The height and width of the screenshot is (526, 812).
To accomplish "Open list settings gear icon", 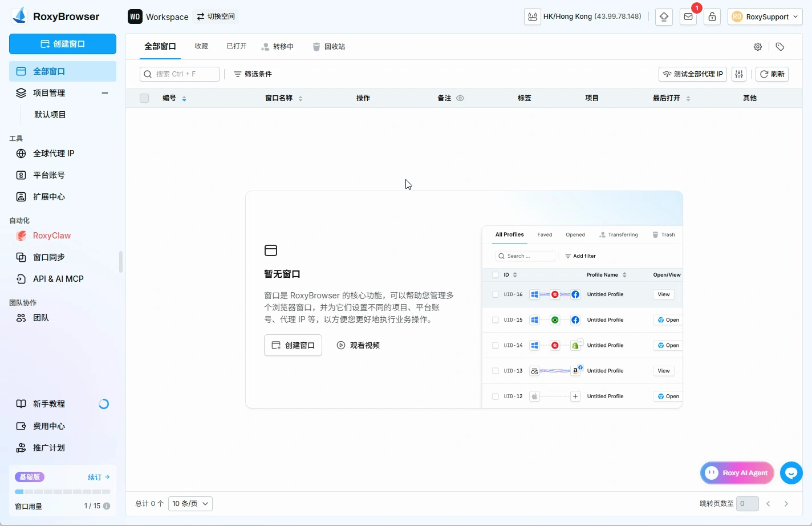I will [x=758, y=47].
